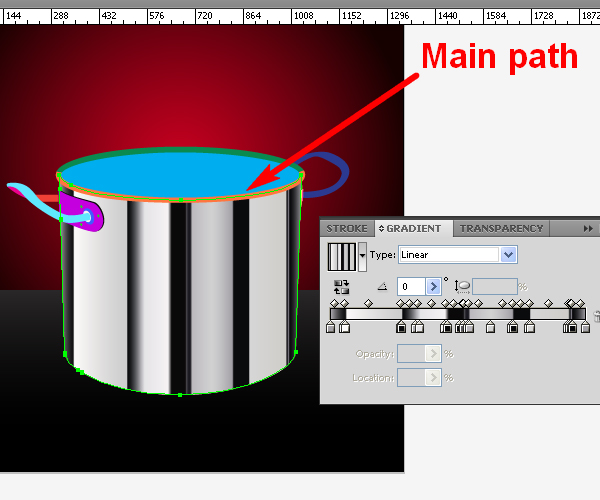Click the Location input field
Viewport: 600px width, 500px height.
(411, 378)
